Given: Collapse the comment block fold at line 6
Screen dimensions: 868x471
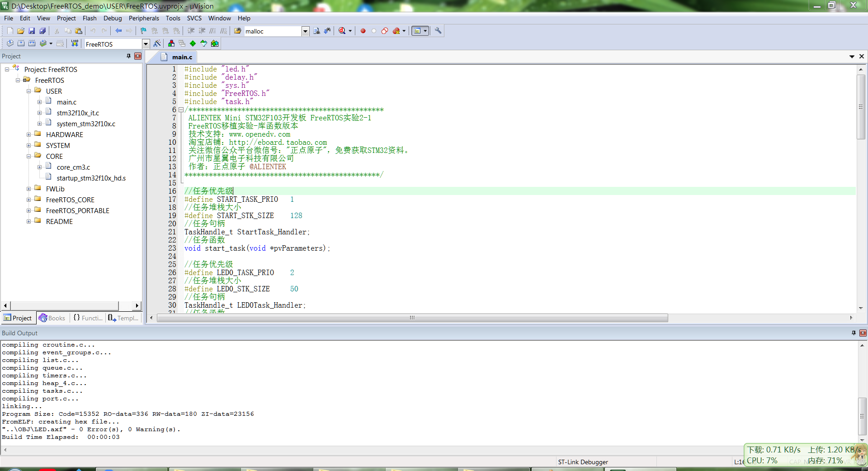Looking at the screenshot, I should coord(181,110).
